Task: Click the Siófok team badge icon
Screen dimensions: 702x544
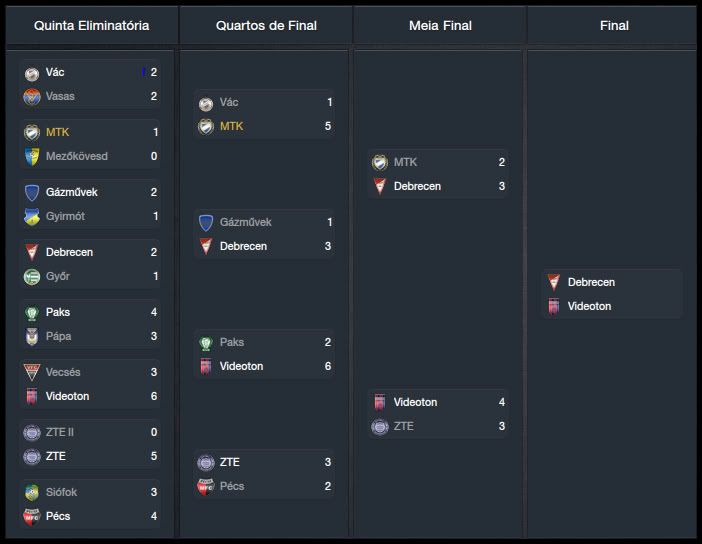Action: tap(32, 493)
